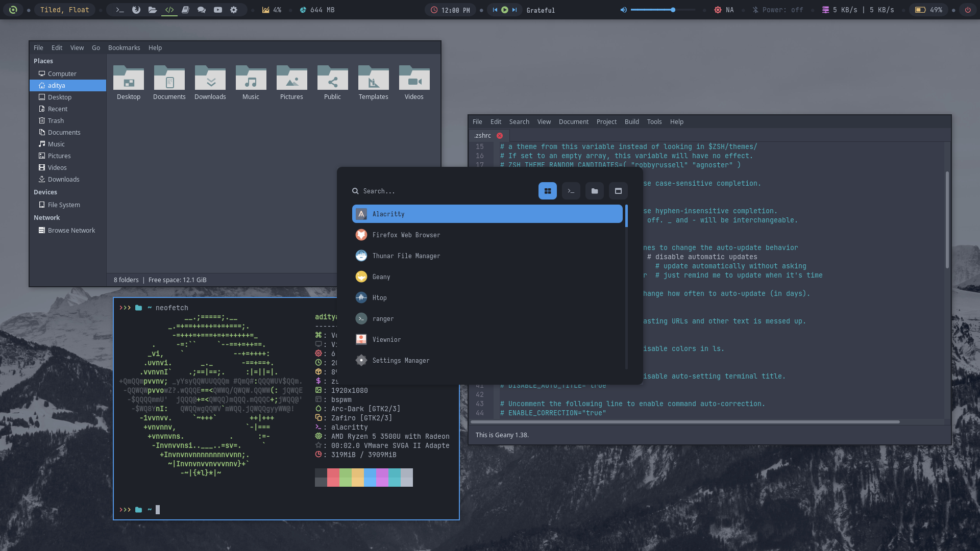This screenshot has height=551, width=980.
Task: Open the Bookmarks menu in file manager
Action: pos(124,47)
